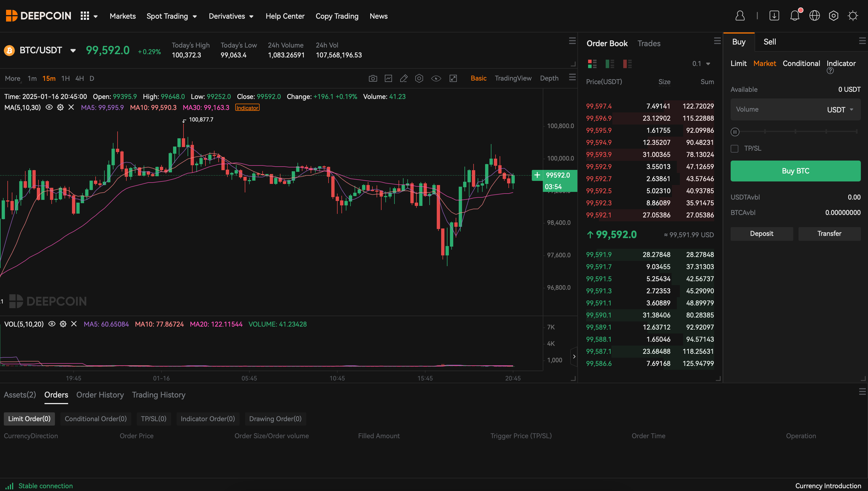
Task: Select the Limit order type
Action: click(738, 64)
